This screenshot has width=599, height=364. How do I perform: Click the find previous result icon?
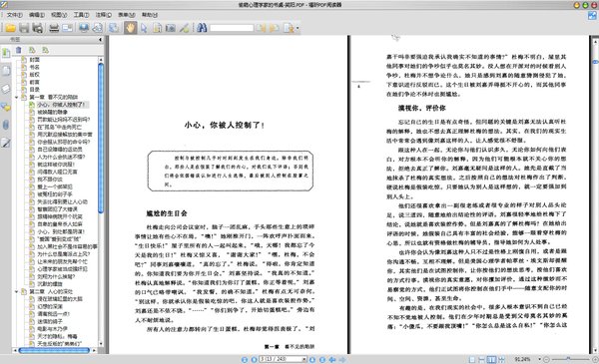261,28
